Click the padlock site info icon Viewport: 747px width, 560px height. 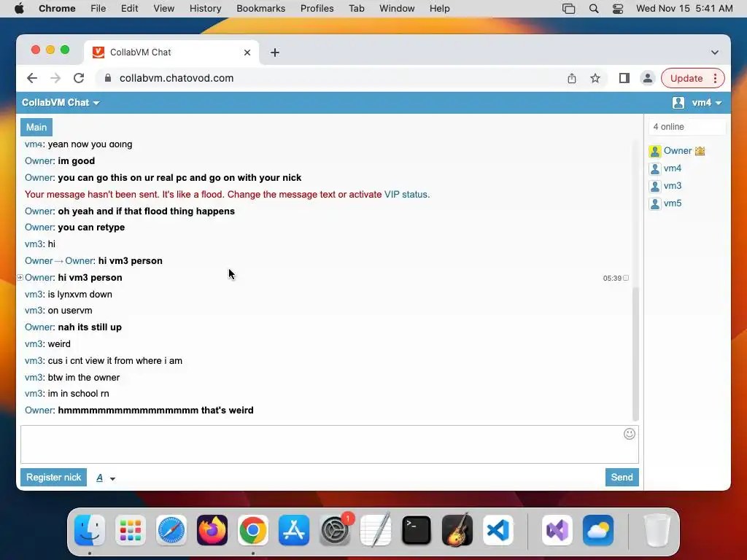click(108, 78)
